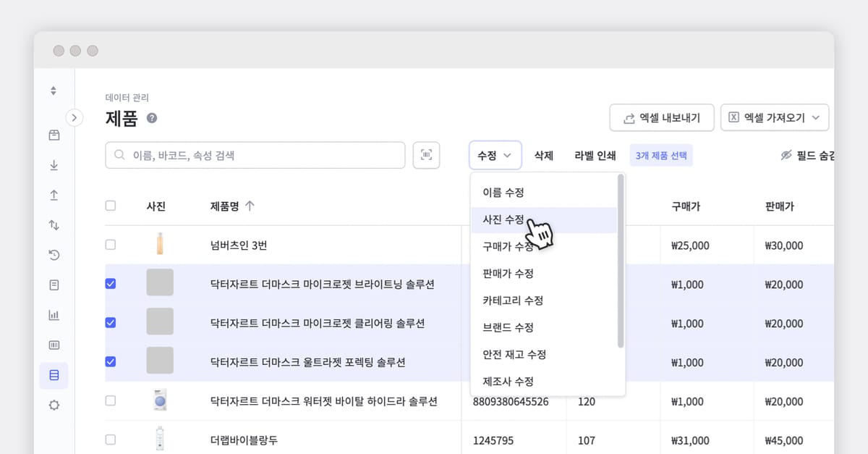Check the 넘버츠인 3번 row checkbox

(110, 245)
